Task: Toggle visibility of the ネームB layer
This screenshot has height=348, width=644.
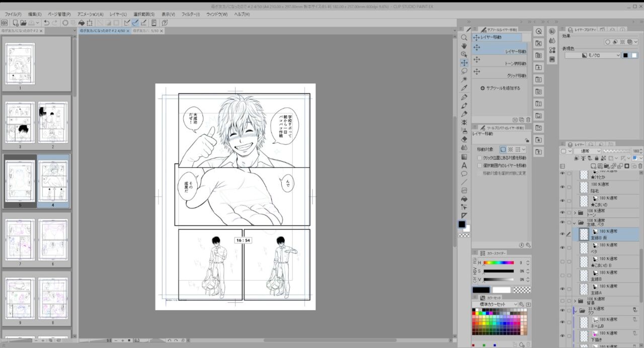Action: click(x=562, y=322)
